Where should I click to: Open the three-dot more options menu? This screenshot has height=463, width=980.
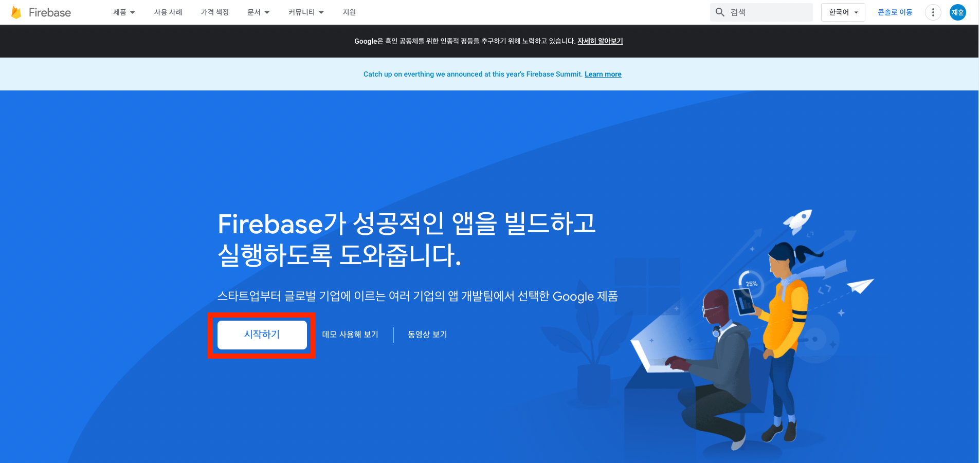point(933,12)
